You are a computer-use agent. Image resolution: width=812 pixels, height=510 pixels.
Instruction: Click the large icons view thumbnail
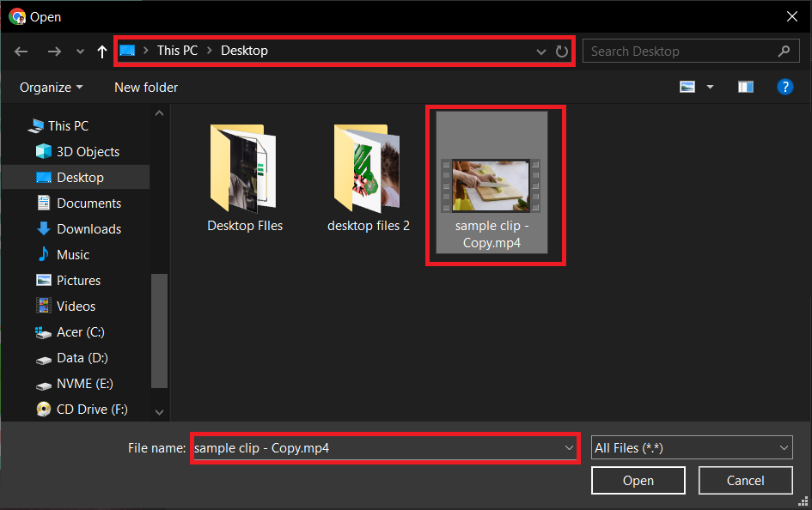687,87
